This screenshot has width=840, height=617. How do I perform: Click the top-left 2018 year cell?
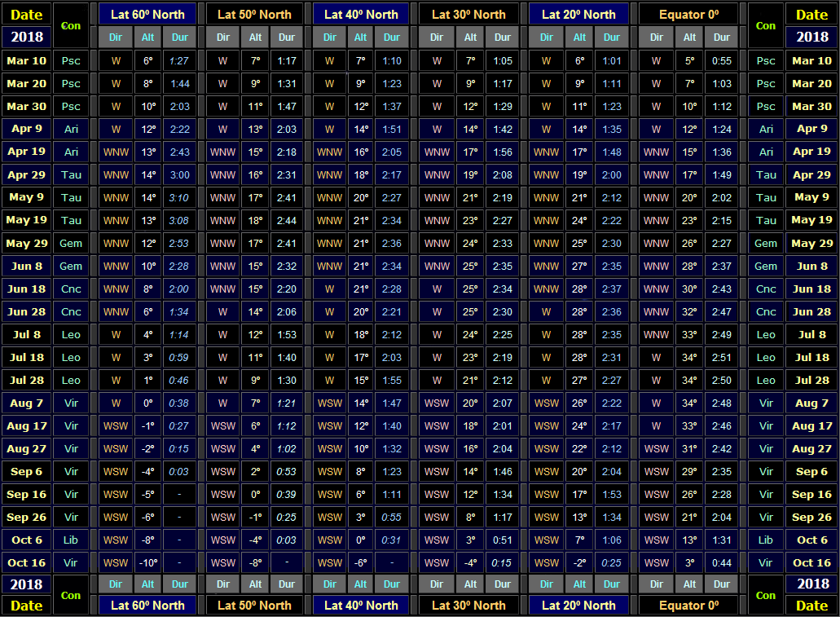click(x=27, y=37)
